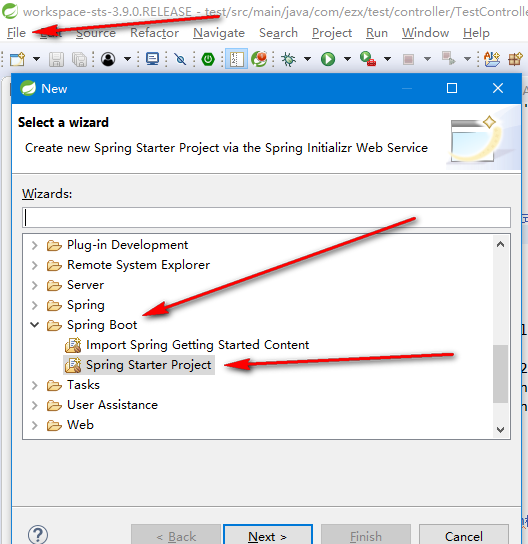Screen dimensions: 528x544
Task: Click the Debug bug icon
Action: coord(288,59)
